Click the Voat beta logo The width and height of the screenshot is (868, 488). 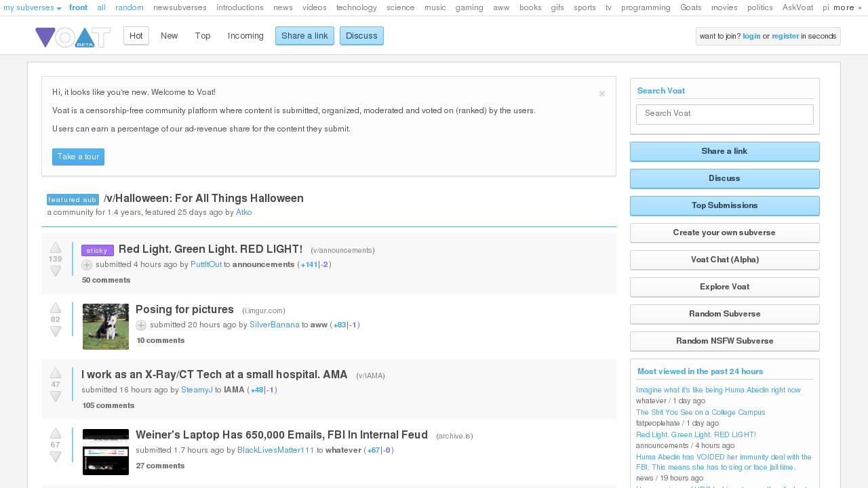pyautogui.click(x=73, y=37)
